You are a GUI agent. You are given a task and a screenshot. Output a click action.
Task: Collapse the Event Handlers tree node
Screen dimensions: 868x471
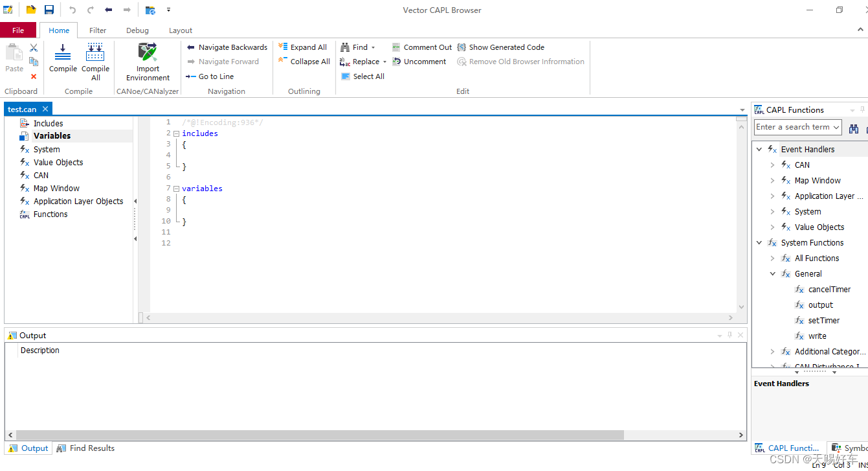pos(759,150)
